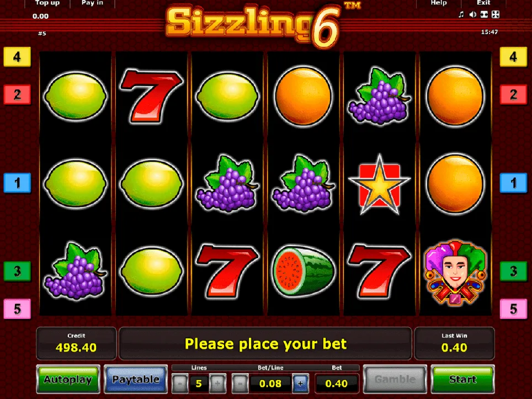The height and width of the screenshot is (399, 532).
Task: Click the star symbol on reel five
Action: [x=379, y=184]
